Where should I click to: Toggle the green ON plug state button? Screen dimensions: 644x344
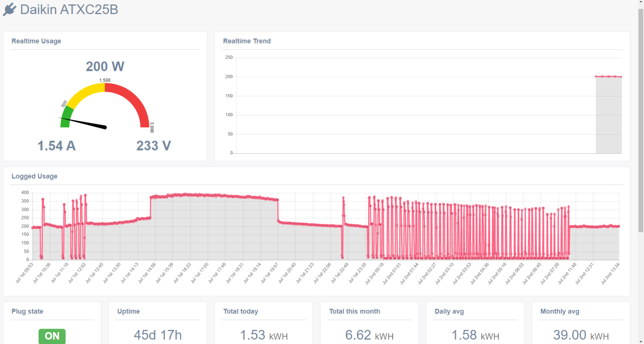(x=52, y=336)
